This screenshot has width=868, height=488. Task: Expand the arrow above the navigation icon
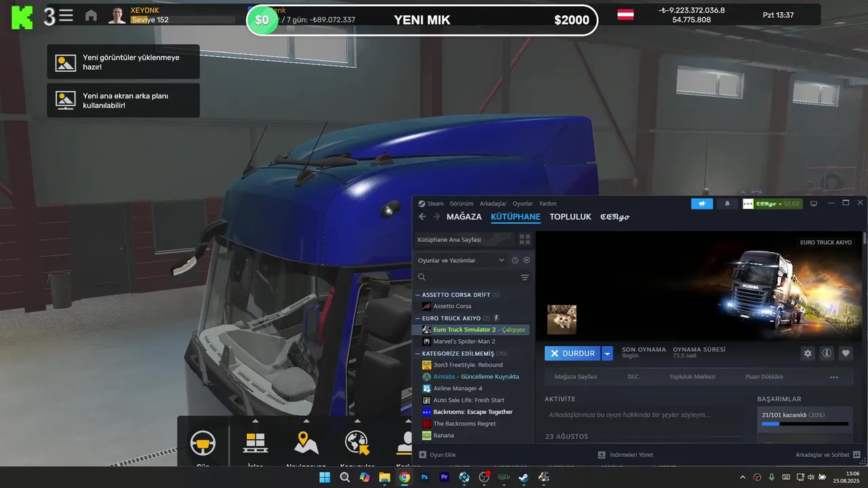click(307, 422)
